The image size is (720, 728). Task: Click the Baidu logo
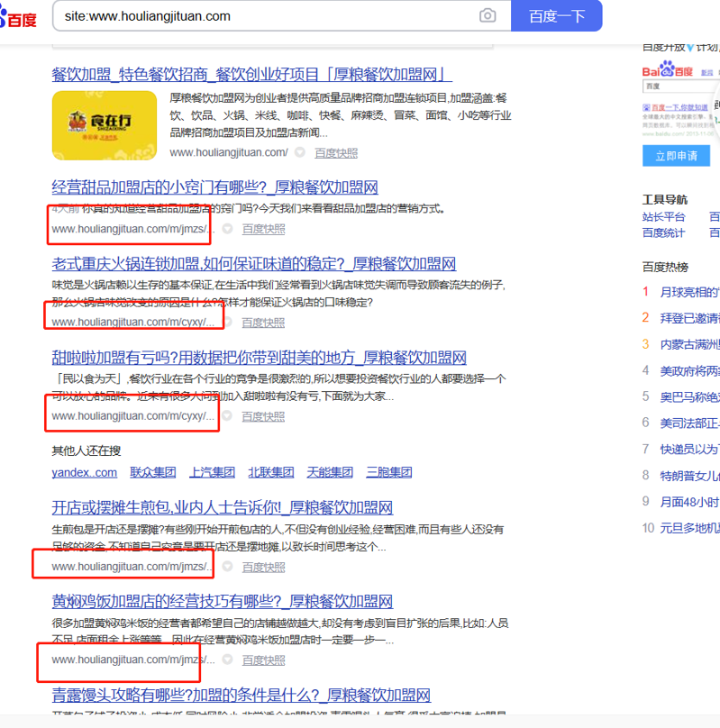click(18, 18)
